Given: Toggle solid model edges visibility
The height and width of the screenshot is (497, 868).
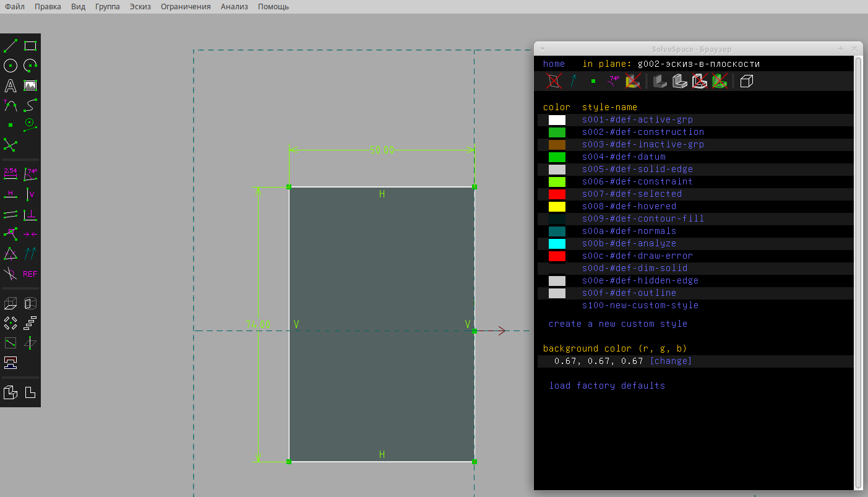Looking at the screenshot, I should click(x=681, y=81).
